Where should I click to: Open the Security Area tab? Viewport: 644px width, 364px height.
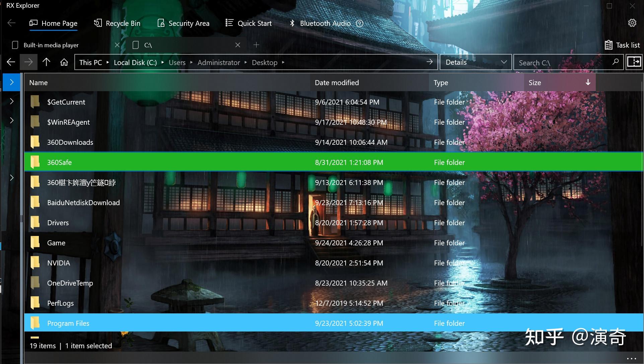(183, 23)
